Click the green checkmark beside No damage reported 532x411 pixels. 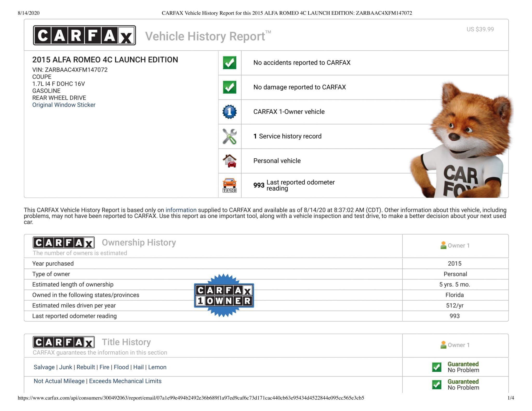tap(230, 87)
